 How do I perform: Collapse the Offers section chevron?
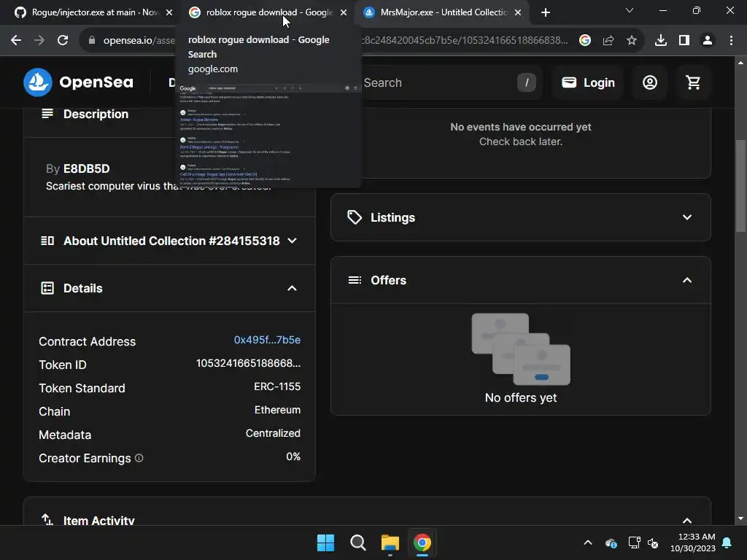(x=687, y=280)
